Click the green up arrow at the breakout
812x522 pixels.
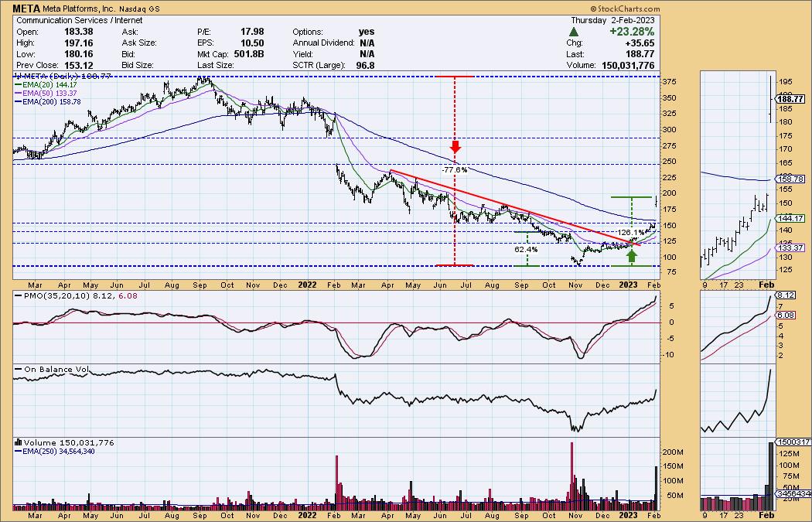click(x=631, y=257)
